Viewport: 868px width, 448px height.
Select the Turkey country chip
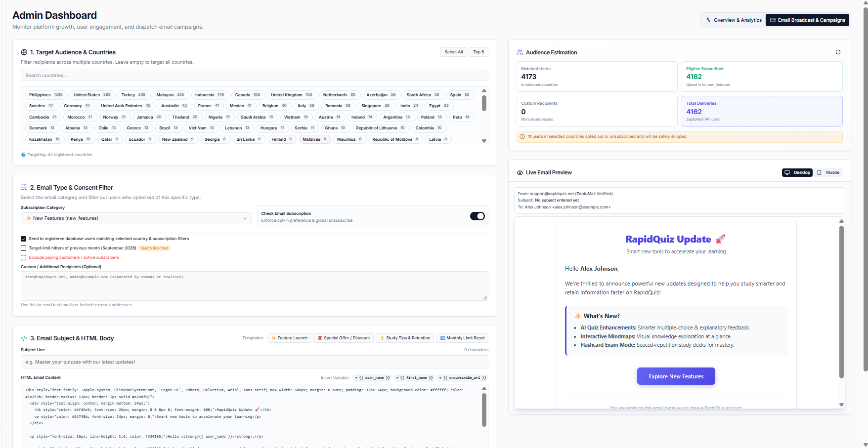pos(133,95)
